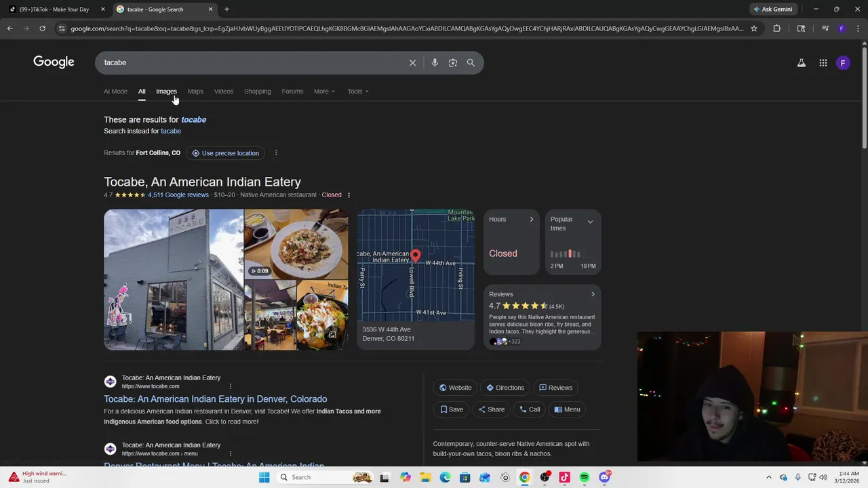Expand the Tools dropdown

(x=358, y=91)
